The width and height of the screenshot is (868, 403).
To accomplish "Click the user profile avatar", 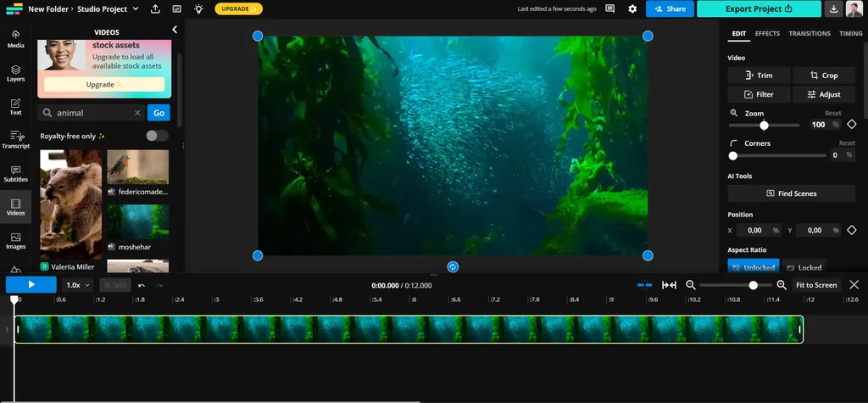I will click(854, 8).
